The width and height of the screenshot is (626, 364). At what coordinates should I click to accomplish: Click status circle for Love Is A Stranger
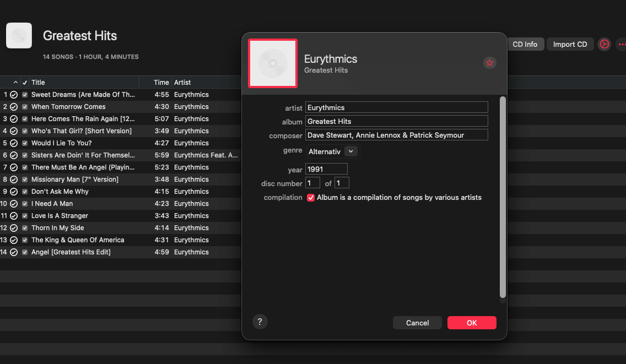tap(14, 216)
